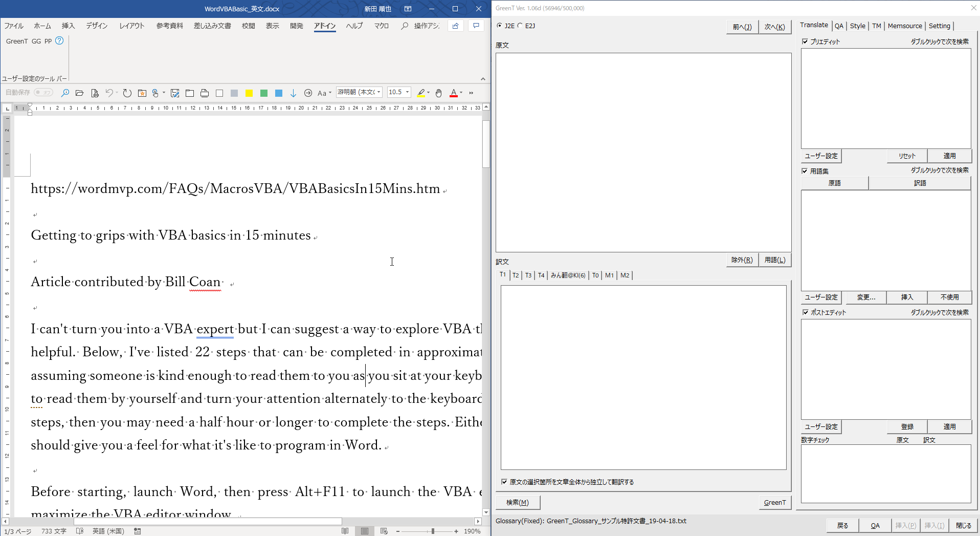Click the open folder icon in toolbar
The width and height of the screenshot is (980, 536).
79,93
